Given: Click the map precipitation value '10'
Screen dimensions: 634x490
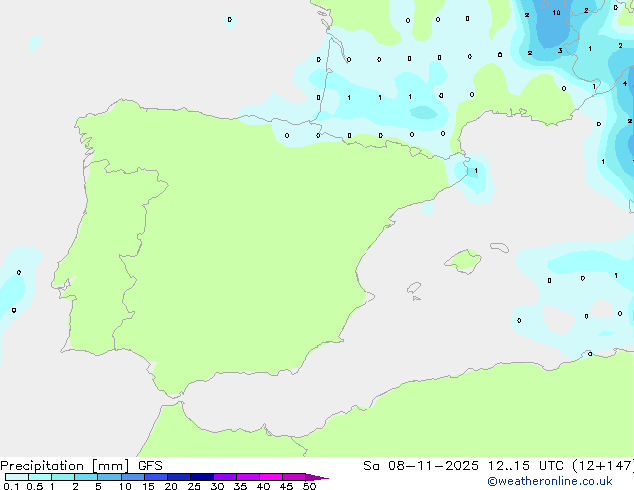Looking at the screenshot, I should (556, 13).
